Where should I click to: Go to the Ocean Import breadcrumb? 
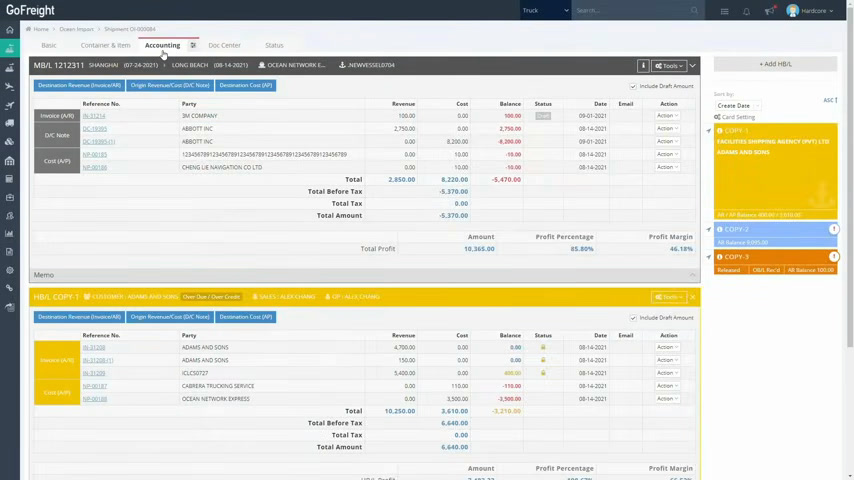coord(76,29)
